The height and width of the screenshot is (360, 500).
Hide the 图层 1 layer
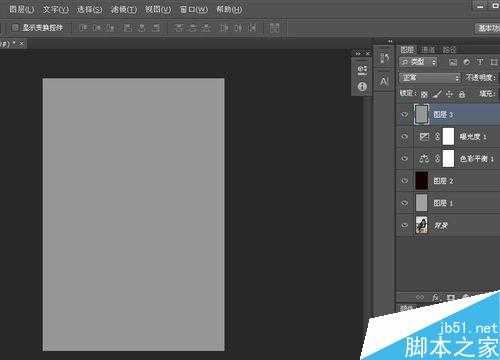click(404, 203)
